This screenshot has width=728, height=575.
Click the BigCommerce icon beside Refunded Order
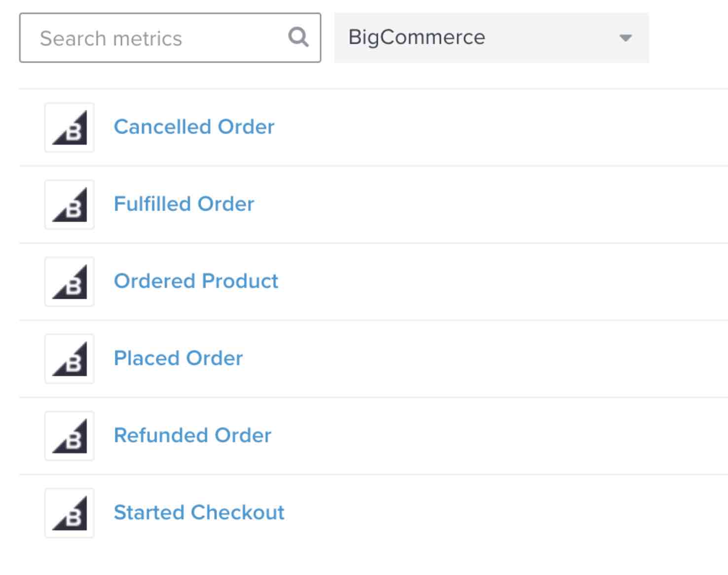pyautogui.click(x=69, y=436)
